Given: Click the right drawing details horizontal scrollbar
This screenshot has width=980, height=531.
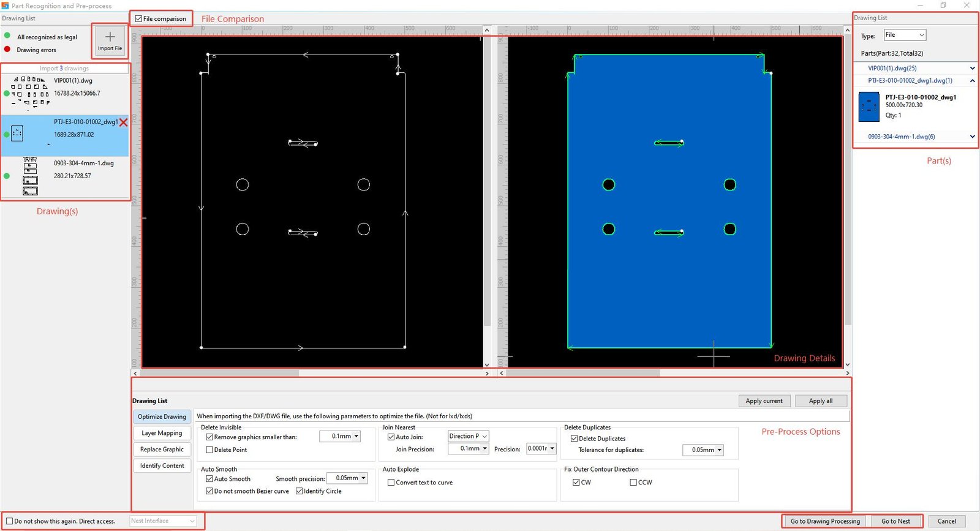Looking at the screenshot, I should click(582, 372).
